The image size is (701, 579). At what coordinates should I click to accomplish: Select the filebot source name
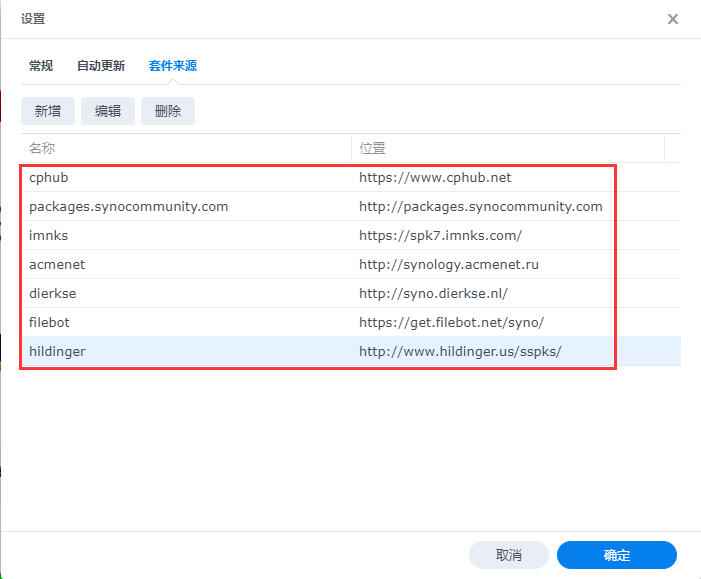click(49, 322)
